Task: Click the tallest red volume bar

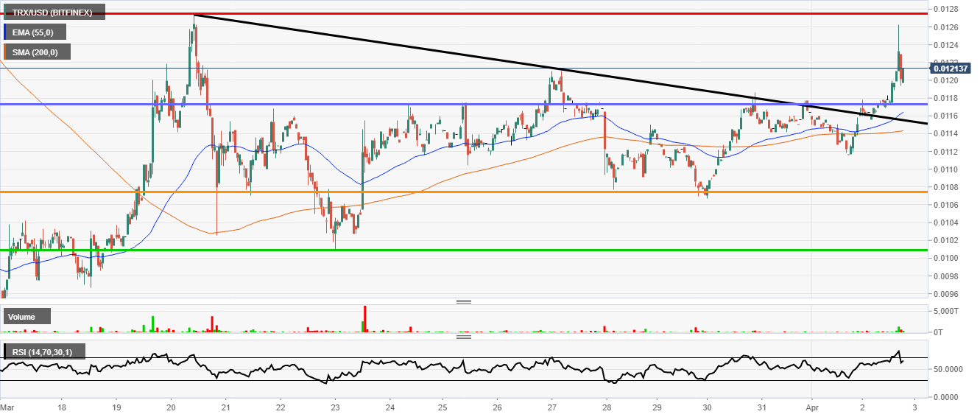Action: click(x=364, y=318)
